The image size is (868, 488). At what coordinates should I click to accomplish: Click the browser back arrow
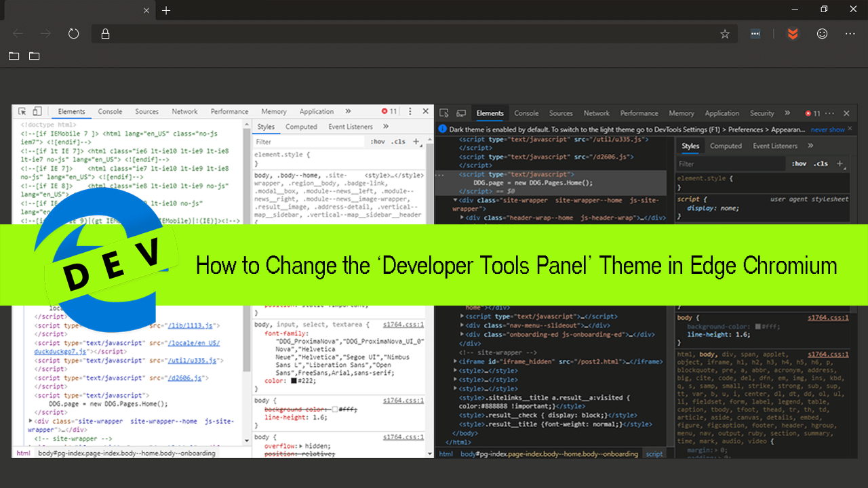(18, 34)
